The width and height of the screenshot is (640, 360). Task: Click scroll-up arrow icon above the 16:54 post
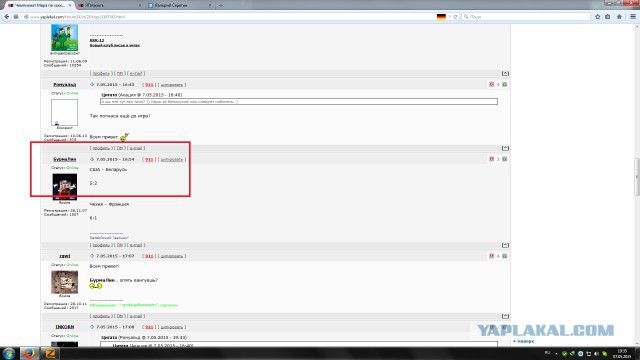[505, 148]
